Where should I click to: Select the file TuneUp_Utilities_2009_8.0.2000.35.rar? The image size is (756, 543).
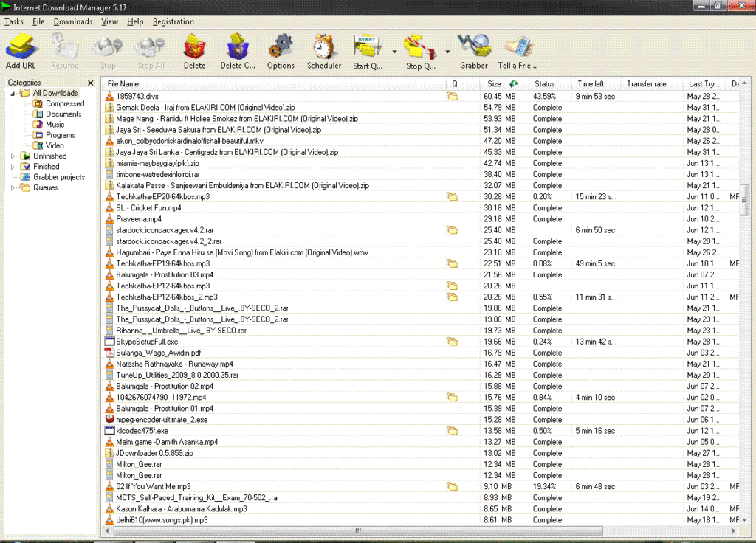177,375
